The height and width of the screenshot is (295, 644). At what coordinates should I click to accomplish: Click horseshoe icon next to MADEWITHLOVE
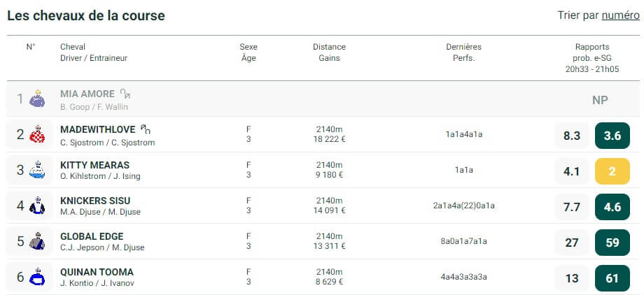(146, 129)
